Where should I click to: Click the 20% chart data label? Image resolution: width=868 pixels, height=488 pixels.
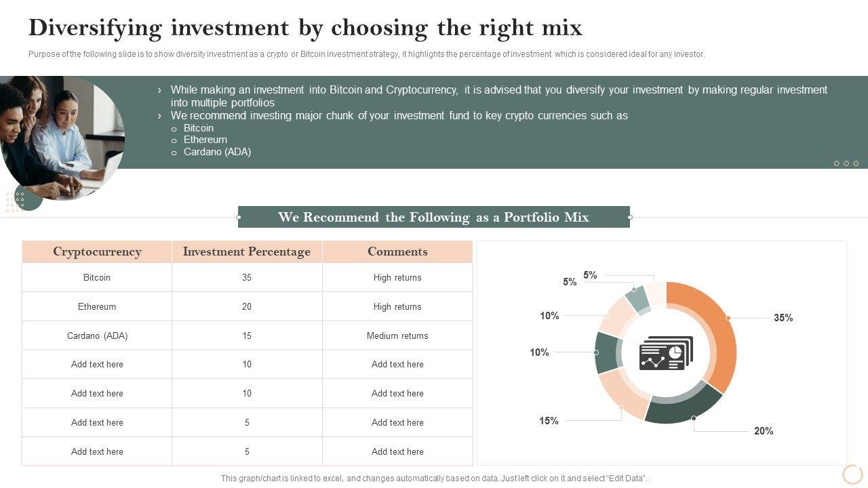pos(764,431)
